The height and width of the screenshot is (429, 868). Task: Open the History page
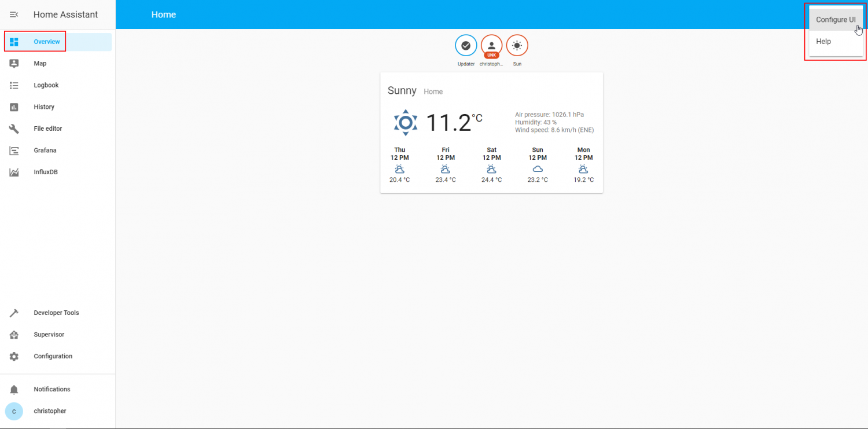pyautogui.click(x=44, y=107)
